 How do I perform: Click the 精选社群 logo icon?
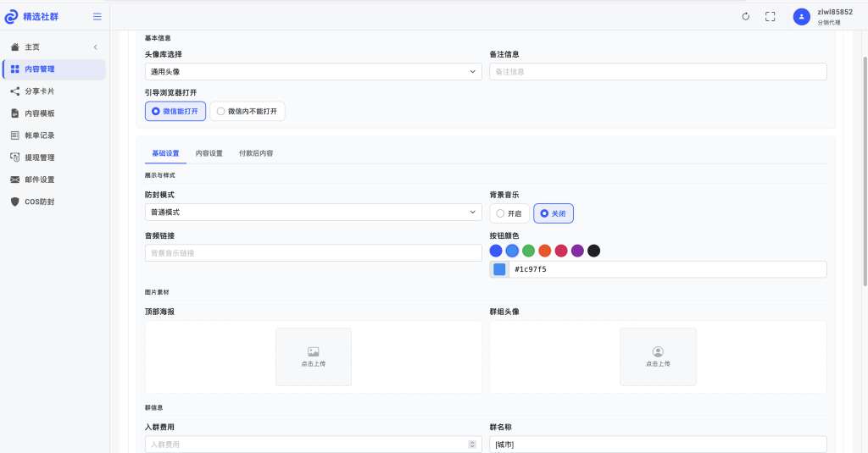click(11, 17)
